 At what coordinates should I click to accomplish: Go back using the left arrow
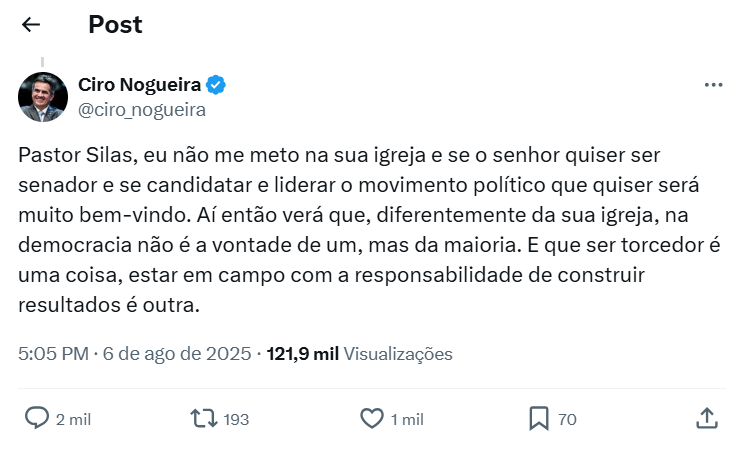coord(31,25)
